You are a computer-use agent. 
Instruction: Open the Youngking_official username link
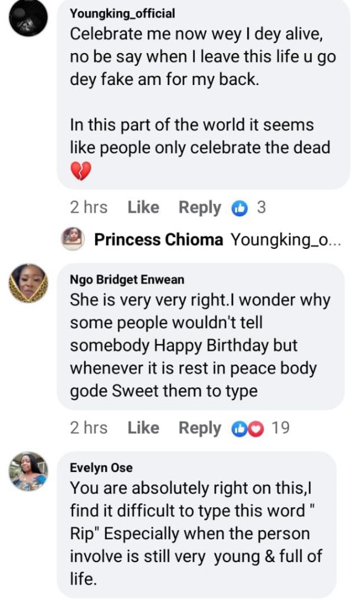(x=122, y=13)
